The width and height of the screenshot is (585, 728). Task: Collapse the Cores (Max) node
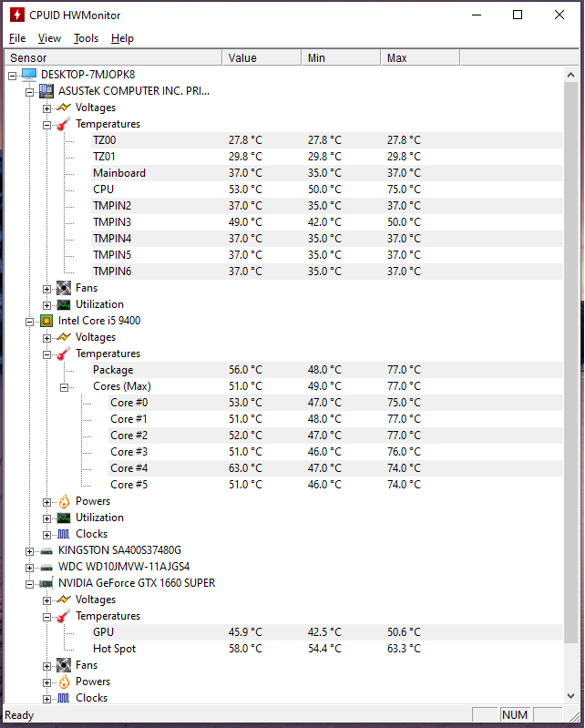click(x=64, y=387)
